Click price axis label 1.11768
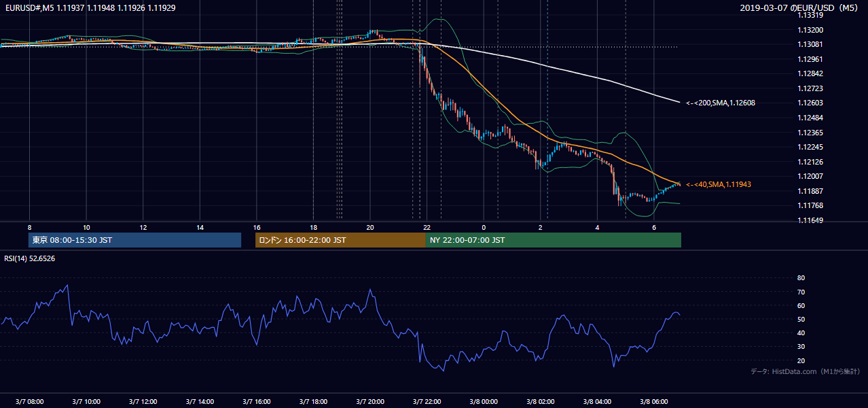Image resolution: width=868 pixels, height=408 pixels. pos(811,205)
